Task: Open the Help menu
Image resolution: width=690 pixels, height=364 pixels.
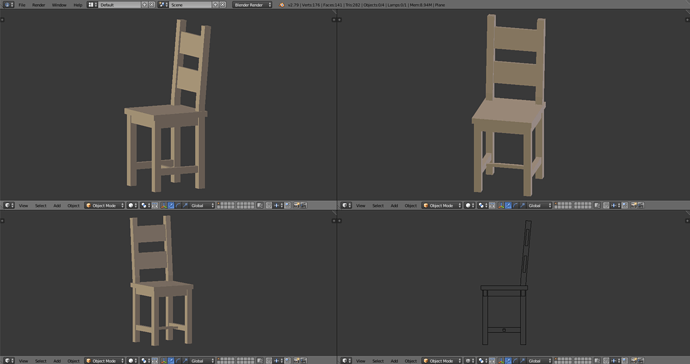Action: click(78, 4)
